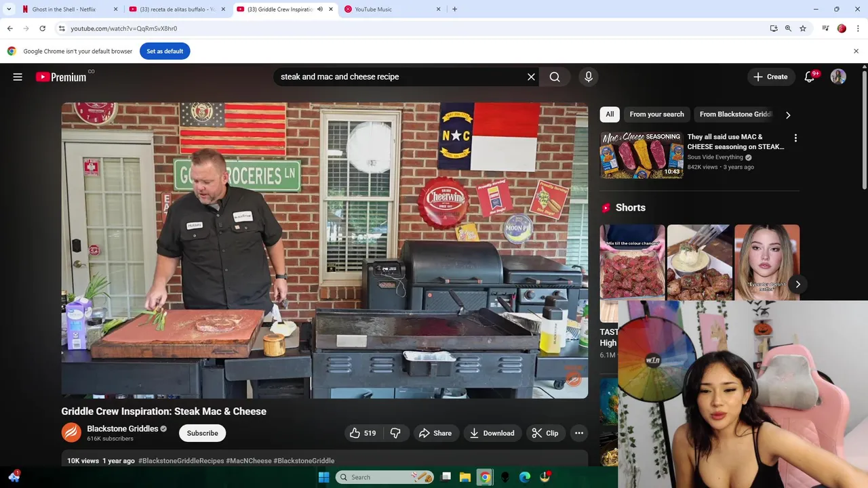Open a new Chrome tab
Screen dimensions: 868x488
pos(454,9)
